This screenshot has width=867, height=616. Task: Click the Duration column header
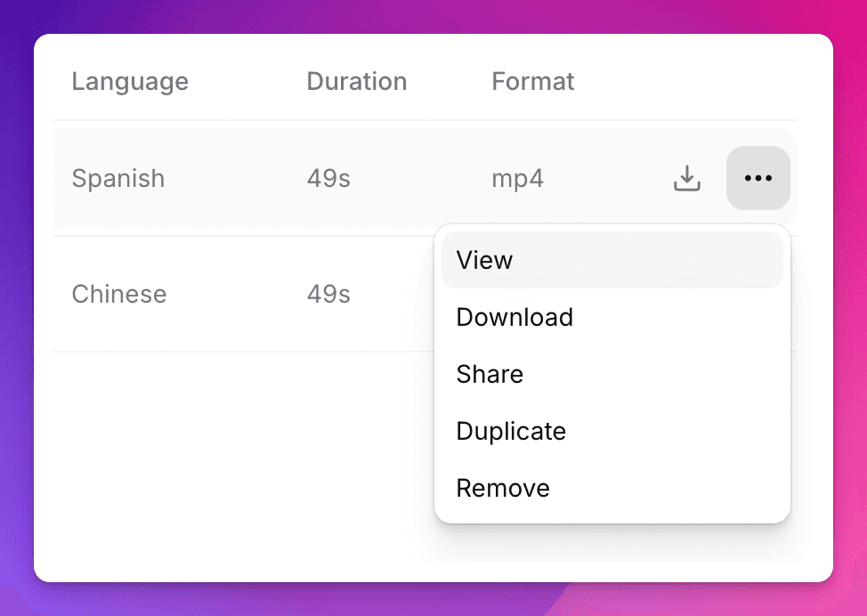pos(357,81)
